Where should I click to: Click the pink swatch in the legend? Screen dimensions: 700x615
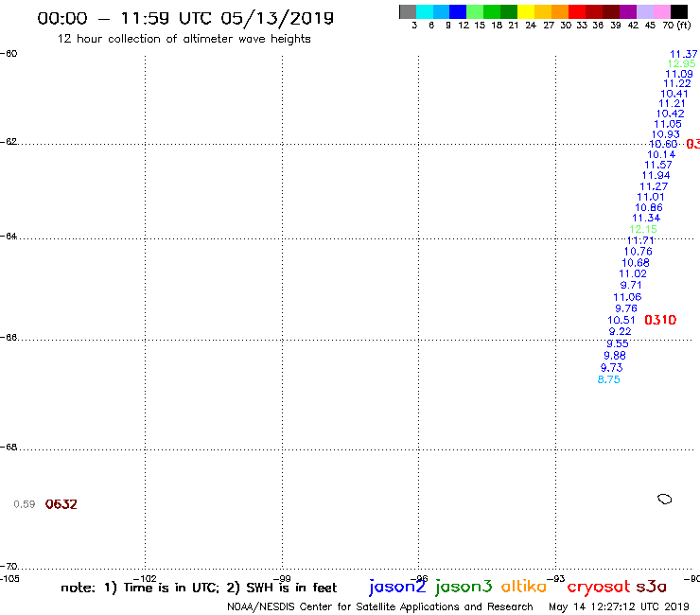pos(661,11)
